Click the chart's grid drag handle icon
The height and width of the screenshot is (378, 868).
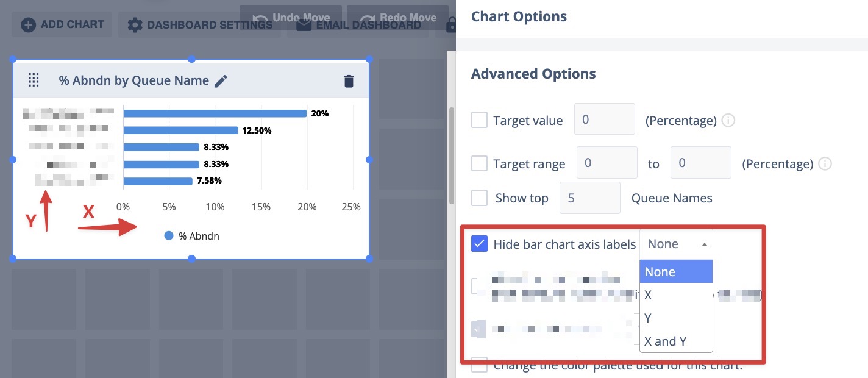(34, 80)
